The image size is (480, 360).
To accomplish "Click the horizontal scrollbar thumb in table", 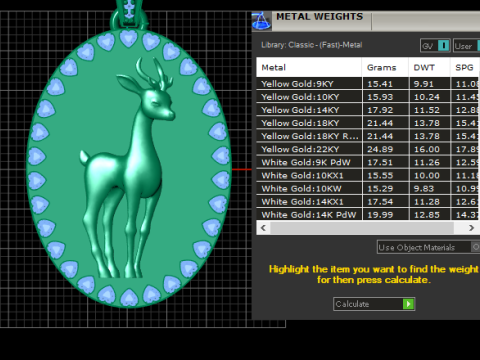I will click(362, 228).
